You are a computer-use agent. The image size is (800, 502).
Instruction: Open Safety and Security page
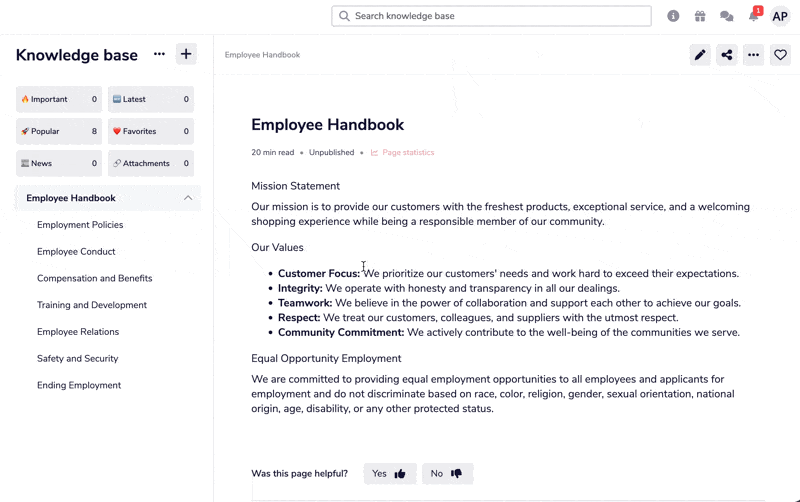78,359
